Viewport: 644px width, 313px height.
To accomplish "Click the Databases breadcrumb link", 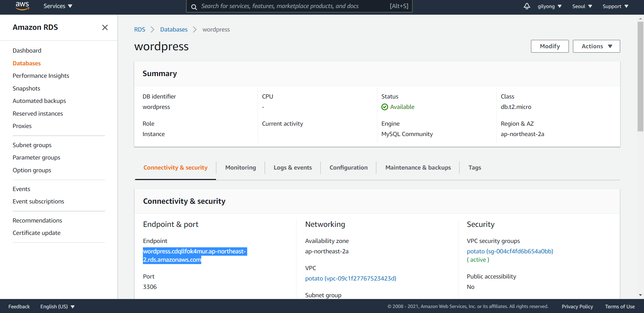I will click(174, 29).
